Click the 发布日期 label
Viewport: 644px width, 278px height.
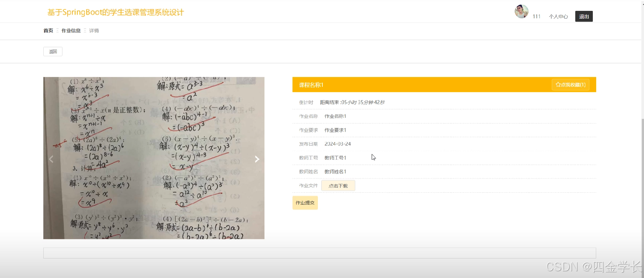308,144
